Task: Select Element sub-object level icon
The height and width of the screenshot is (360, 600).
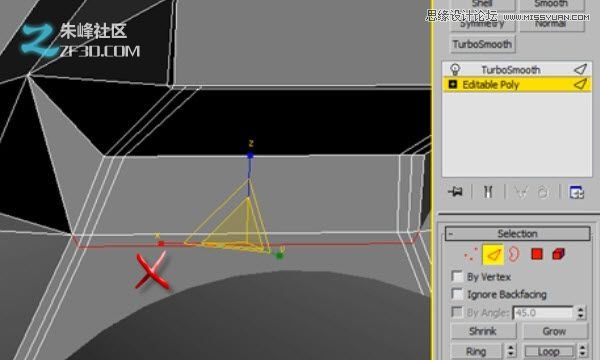Action: tap(559, 254)
